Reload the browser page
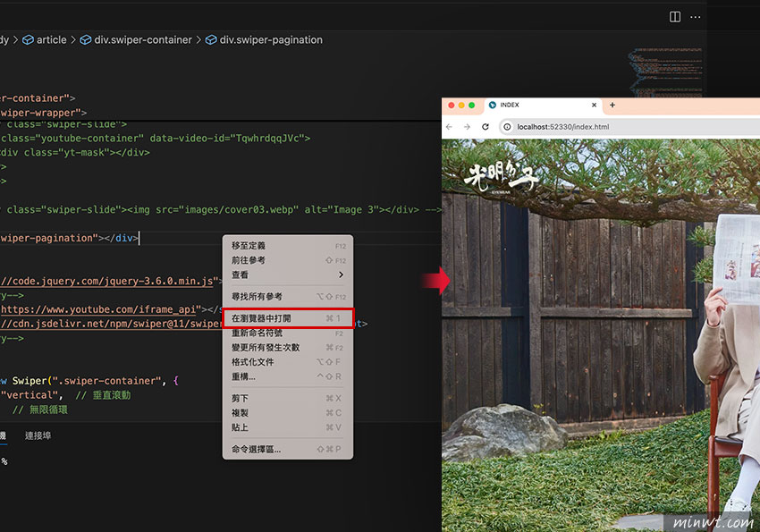 click(x=486, y=127)
